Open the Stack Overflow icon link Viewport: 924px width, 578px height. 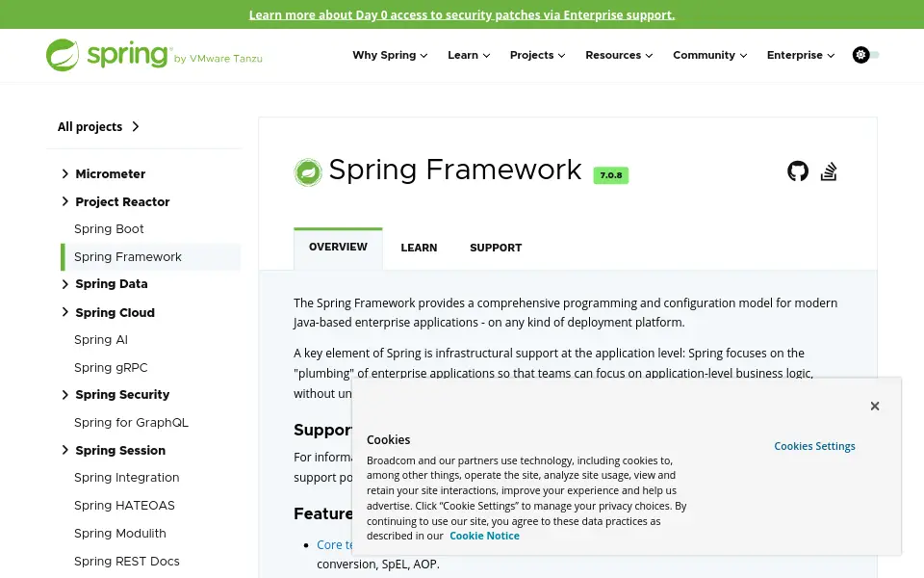click(x=829, y=171)
